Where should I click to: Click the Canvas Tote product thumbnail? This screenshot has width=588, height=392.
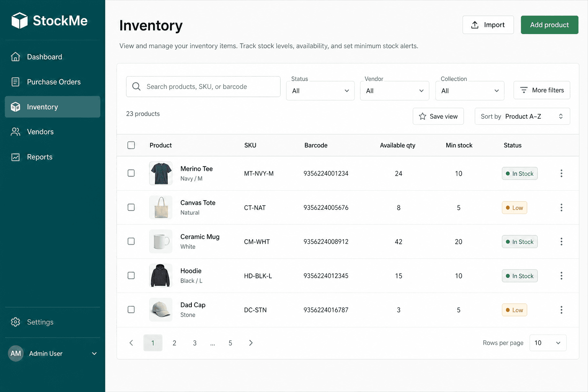click(161, 207)
